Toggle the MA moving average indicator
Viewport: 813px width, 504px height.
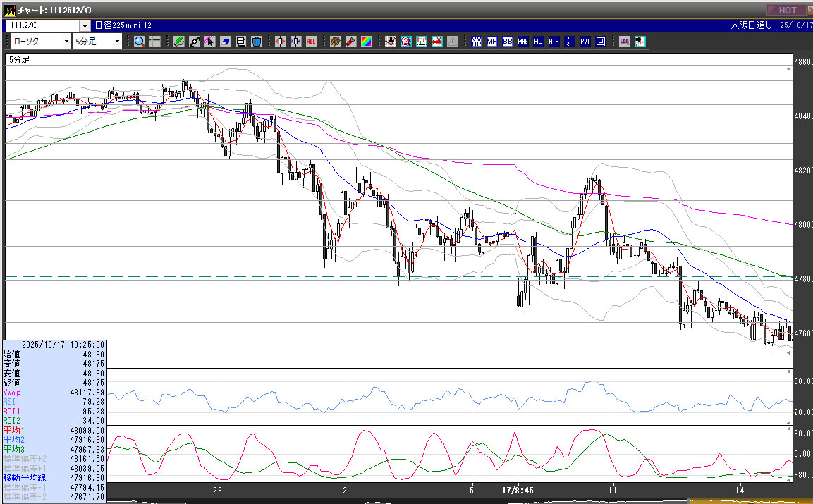(492, 42)
